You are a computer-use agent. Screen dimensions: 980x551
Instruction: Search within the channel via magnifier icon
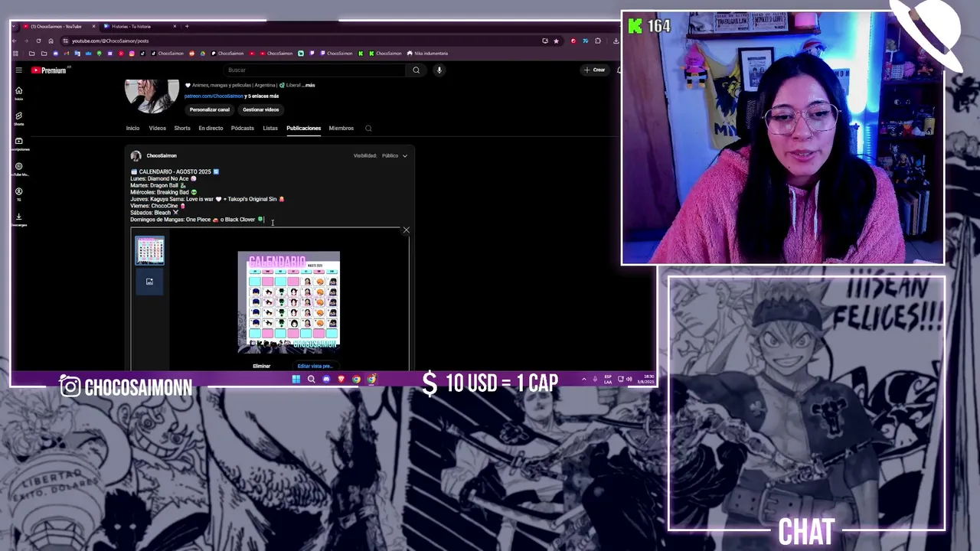click(x=368, y=129)
